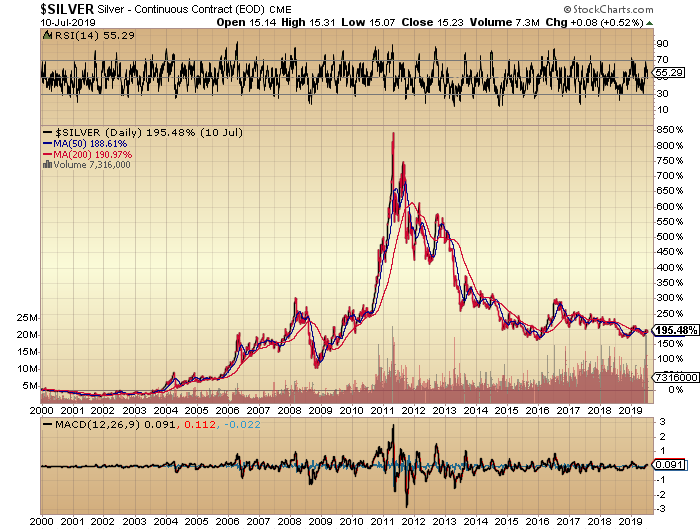The width and height of the screenshot is (700, 530).
Task: Click year 2008 on the price chart axis
Action: click(x=290, y=411)
